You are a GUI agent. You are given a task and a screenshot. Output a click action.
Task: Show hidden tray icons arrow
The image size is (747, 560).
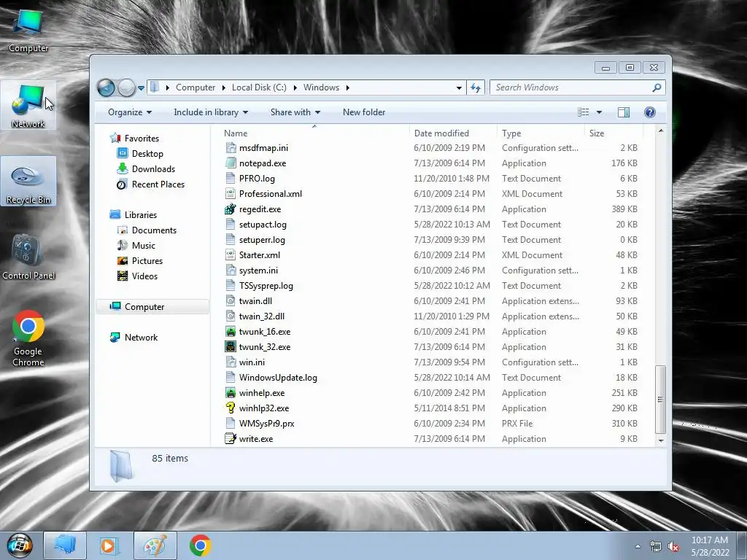(x=638, y=547)
